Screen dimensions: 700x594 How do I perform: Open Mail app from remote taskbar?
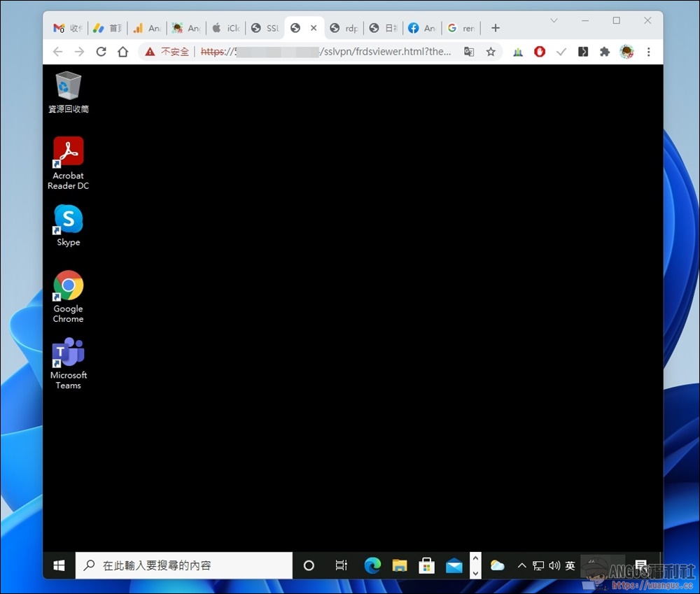[x=454, y=566]
